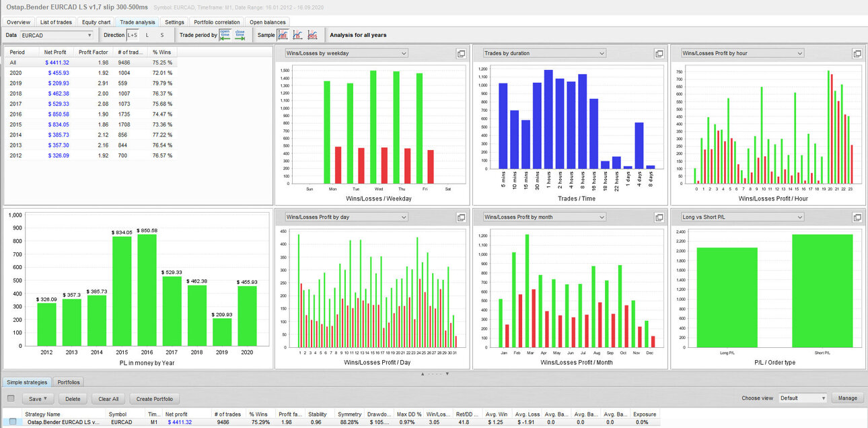Viewport: 868px width, 428px height.
Task: Select the All period row
Action: coord(90,62)
